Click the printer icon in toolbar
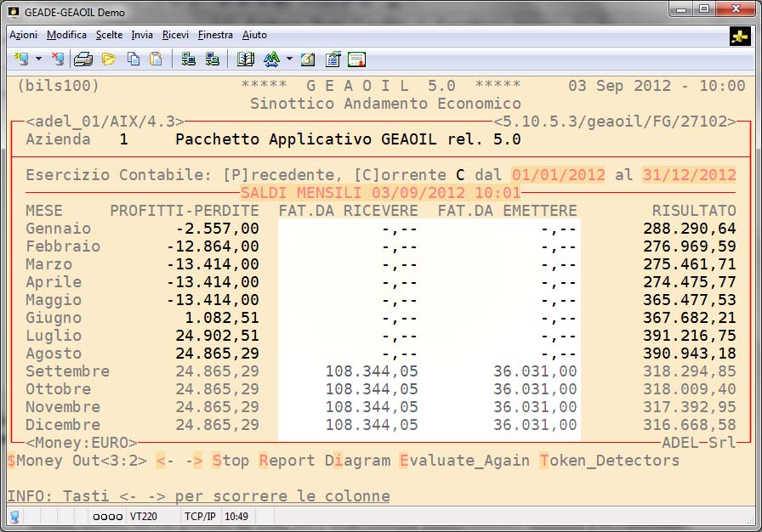This screenshot has width=762, height=532. click(83, 59)
